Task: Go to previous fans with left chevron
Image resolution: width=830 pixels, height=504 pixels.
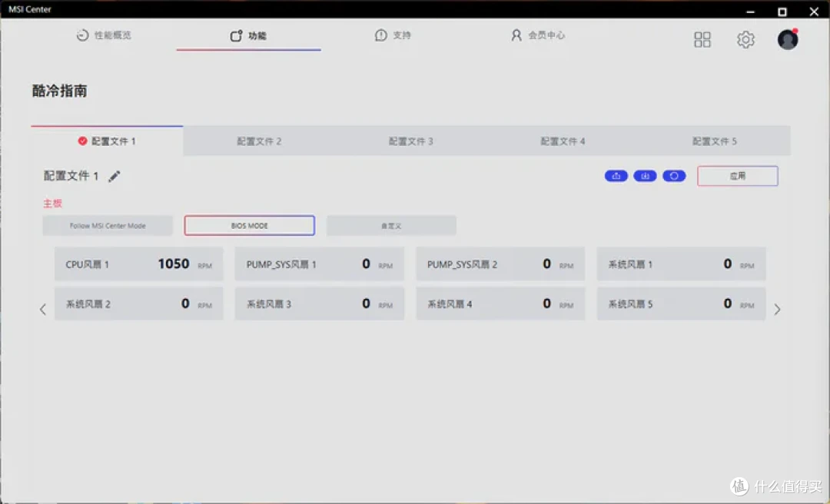Action: click(x=43, y=309)
